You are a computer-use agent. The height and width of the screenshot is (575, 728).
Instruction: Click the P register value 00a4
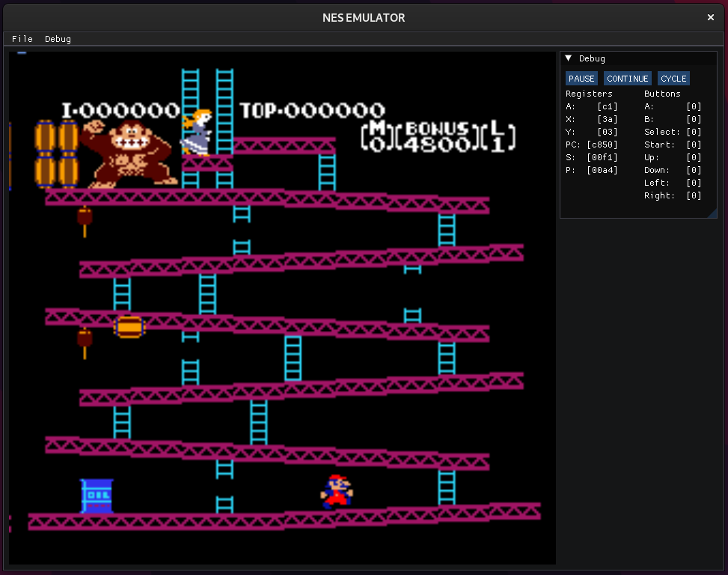[x=602, y=170]
